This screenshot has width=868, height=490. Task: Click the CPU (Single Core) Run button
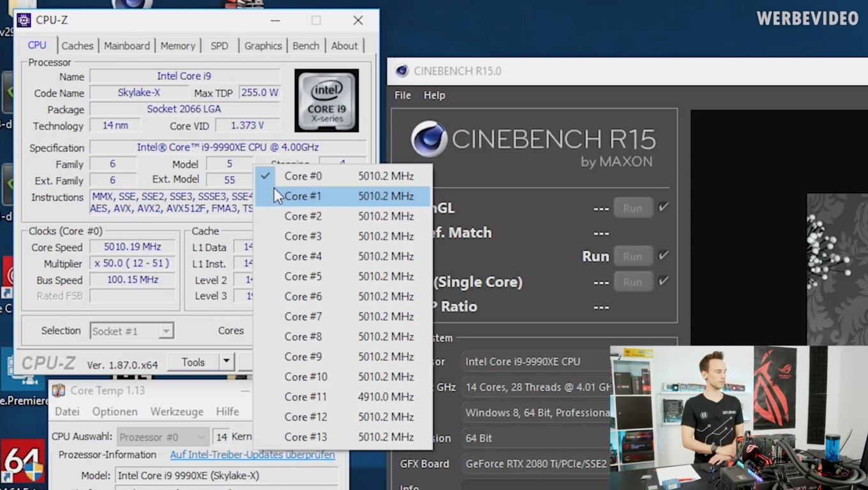(632, 282)
